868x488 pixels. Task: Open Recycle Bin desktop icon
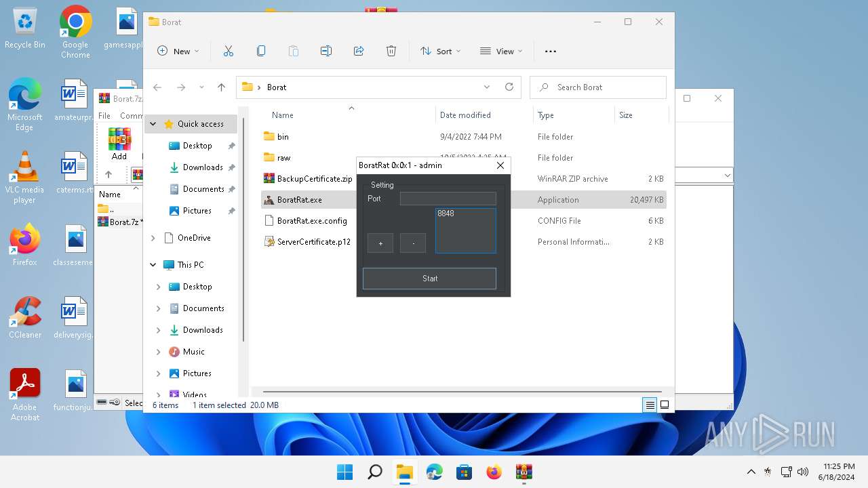coord(25,29)
